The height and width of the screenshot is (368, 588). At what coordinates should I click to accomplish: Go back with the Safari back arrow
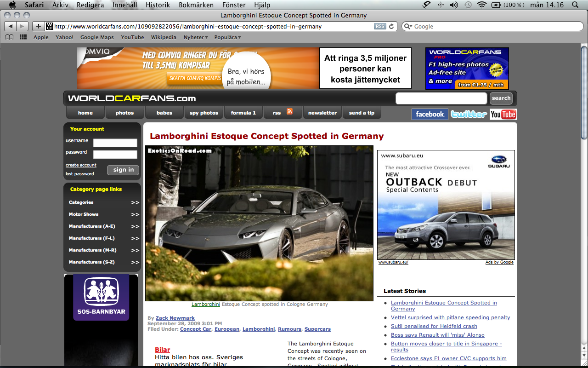pyautogui.click(x=10, y=26)
